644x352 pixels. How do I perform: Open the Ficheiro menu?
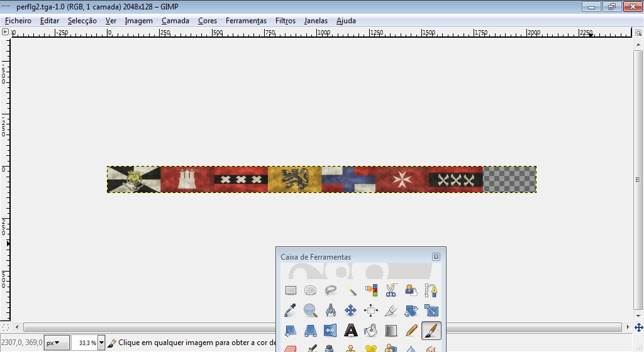18,21
